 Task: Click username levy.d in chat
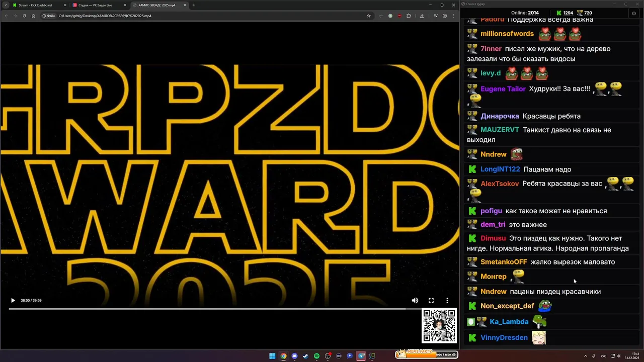tap(491, 73)
